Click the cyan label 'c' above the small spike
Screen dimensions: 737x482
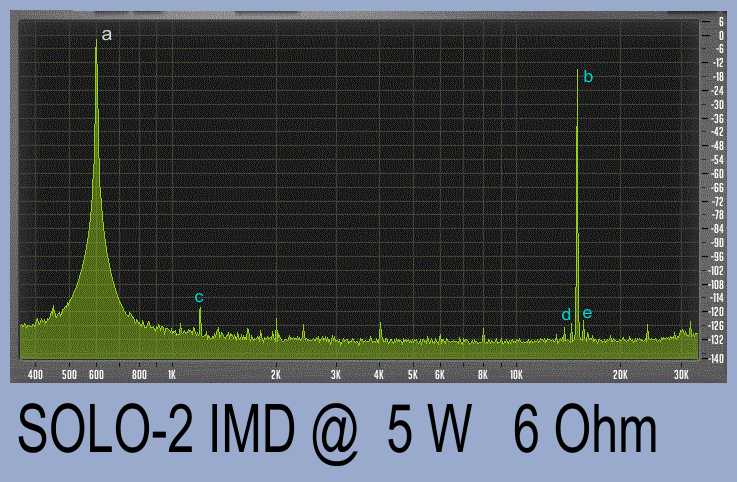199,297
